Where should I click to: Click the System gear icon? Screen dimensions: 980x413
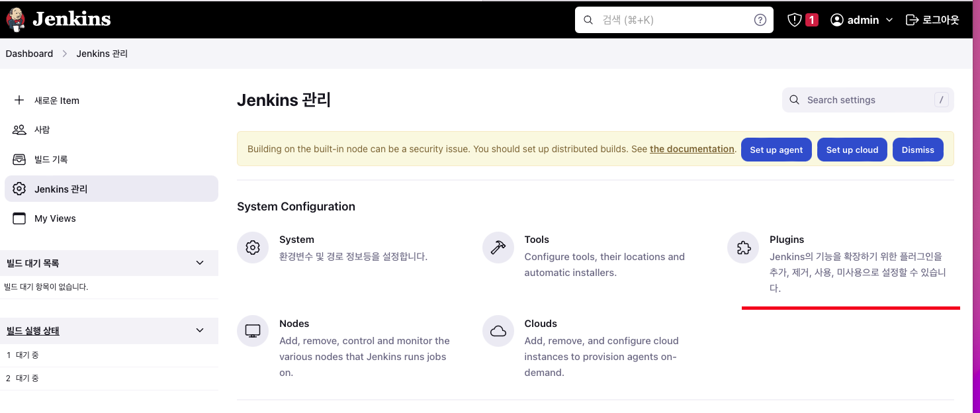(x=253, y=248)
